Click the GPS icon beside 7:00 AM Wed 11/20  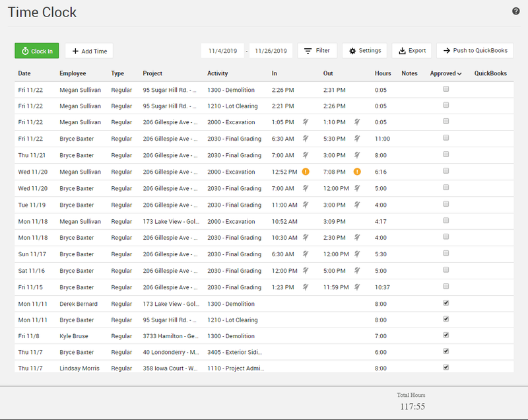pyautogui.click(x=306, y=188)
